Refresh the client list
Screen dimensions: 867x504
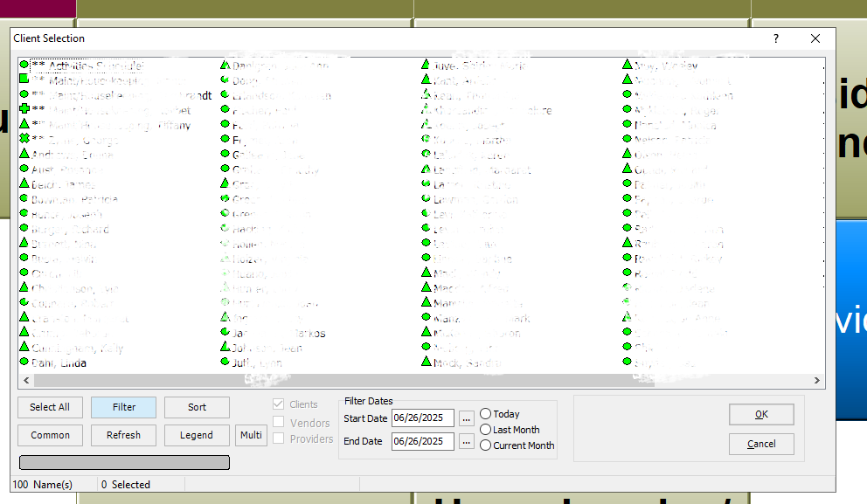click(x=123, y=436)
